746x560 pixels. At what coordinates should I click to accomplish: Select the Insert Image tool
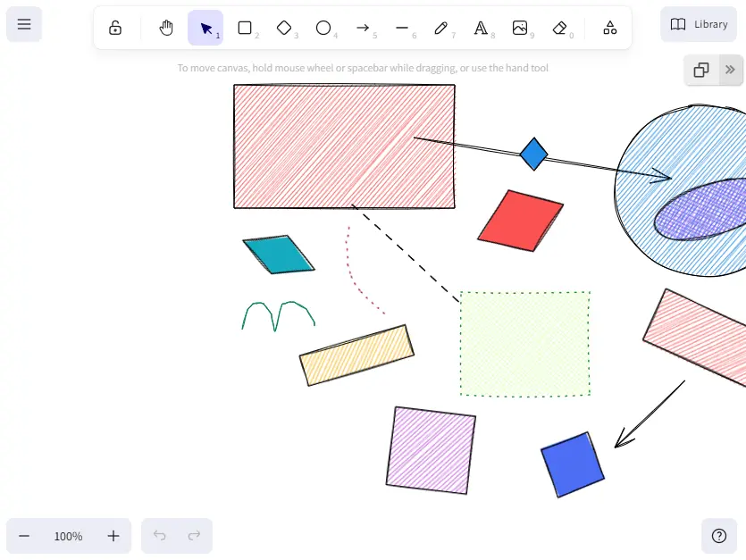click(x=520, y=28)
